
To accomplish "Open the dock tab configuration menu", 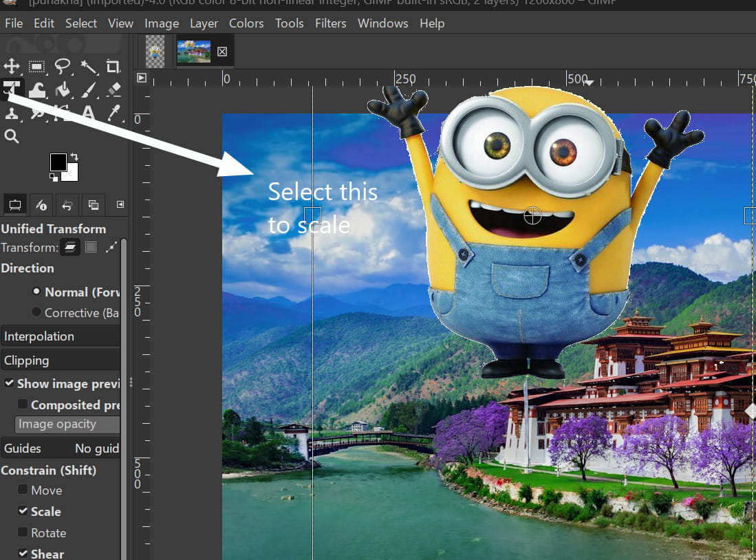I will pyautogui.click(x=120, y=204).
